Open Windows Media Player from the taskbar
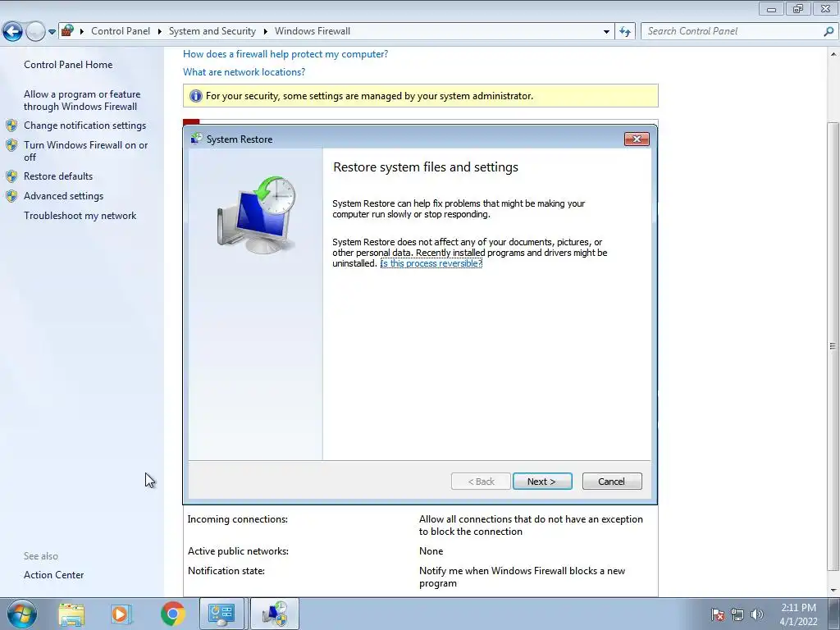This screenshot has width=840, height=630. pos(121,614)
